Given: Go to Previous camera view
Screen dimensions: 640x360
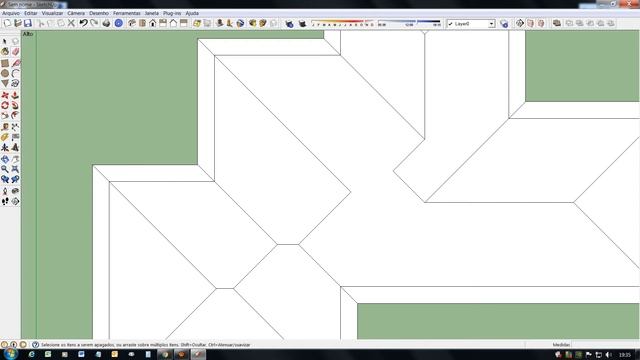Looking at the screenshot, I should (5, 179).
